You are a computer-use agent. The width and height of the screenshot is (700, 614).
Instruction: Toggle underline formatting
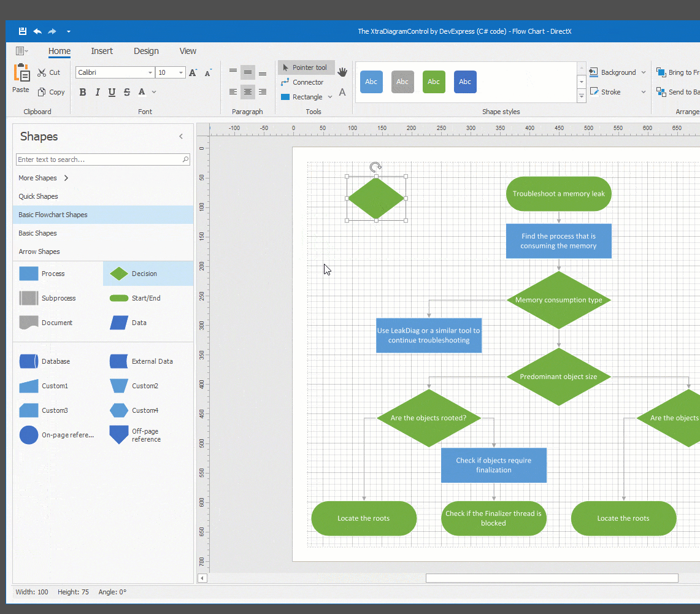point(112,92)
